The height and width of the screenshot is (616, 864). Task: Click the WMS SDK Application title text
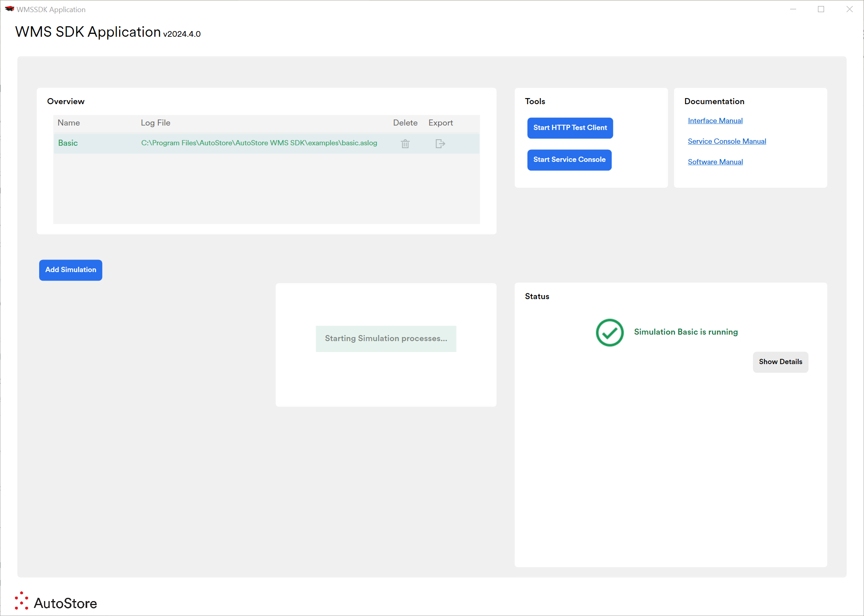click(88, 32)
